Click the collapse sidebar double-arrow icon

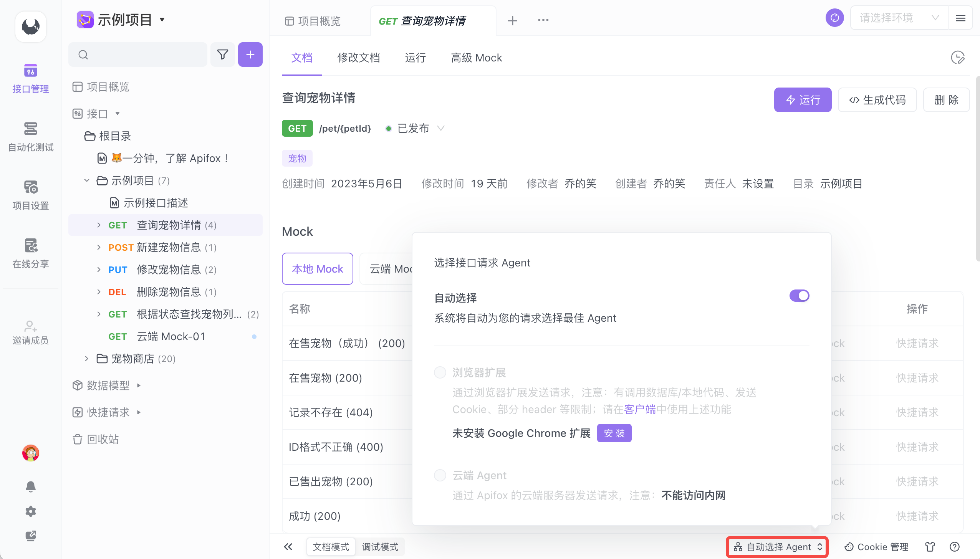288,547
